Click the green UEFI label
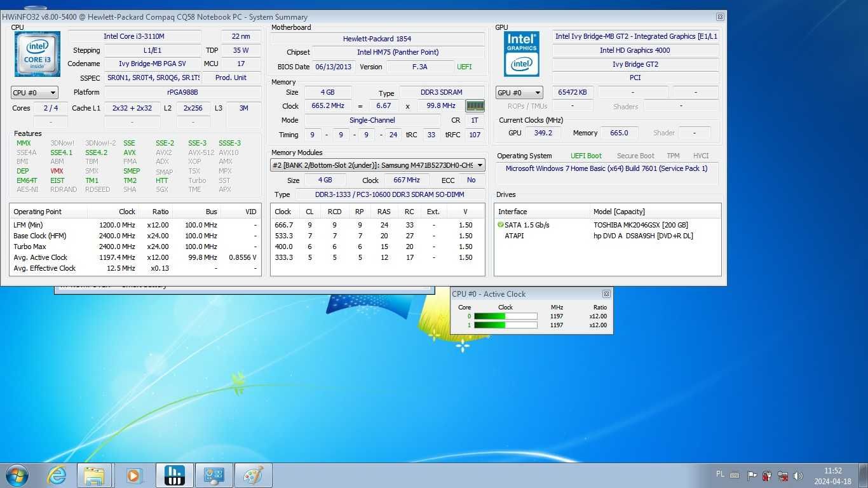The image size is (868, 488). pyautogui.click(x=465, y=67)
